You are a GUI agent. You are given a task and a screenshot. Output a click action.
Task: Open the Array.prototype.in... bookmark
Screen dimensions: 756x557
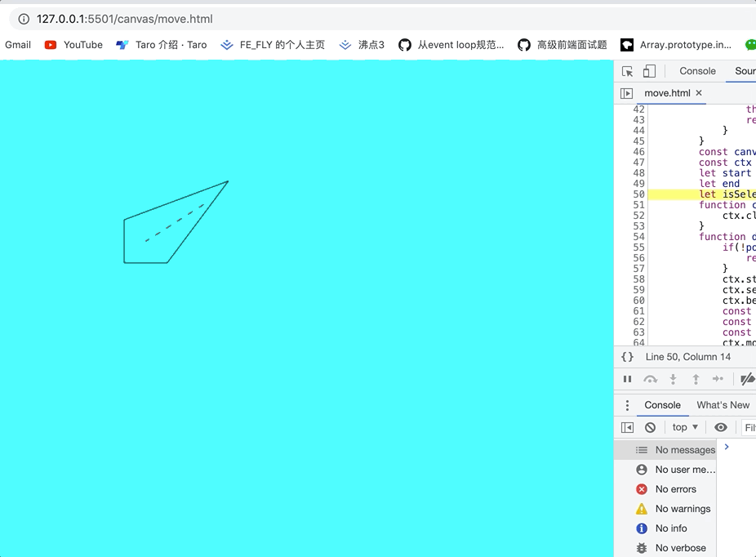pos(676,45)
